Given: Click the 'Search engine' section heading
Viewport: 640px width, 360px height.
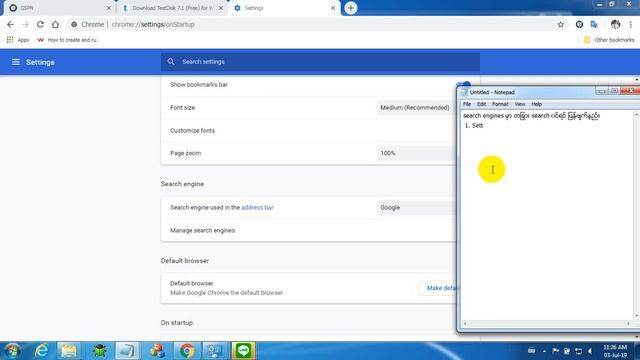Looking at the screenshot, I should pyautogui.click(x=182, y=184).
